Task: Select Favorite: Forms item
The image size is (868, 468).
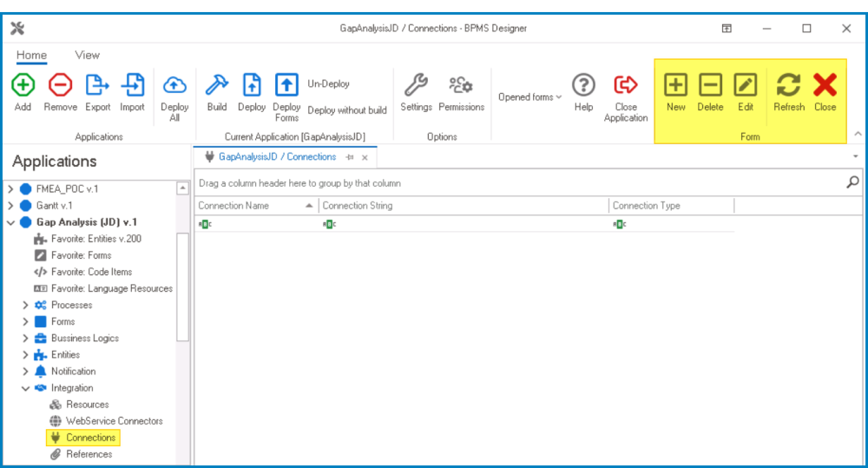Action: (x=81, y=255)
